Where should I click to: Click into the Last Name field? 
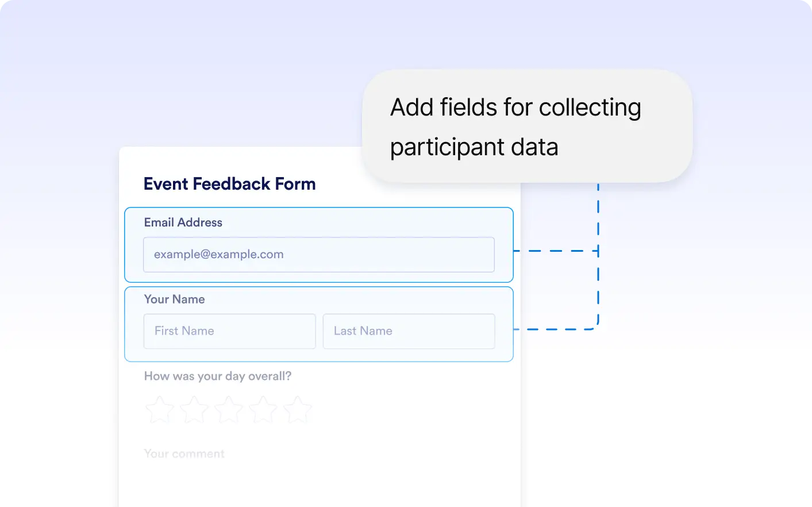(409, 331)
